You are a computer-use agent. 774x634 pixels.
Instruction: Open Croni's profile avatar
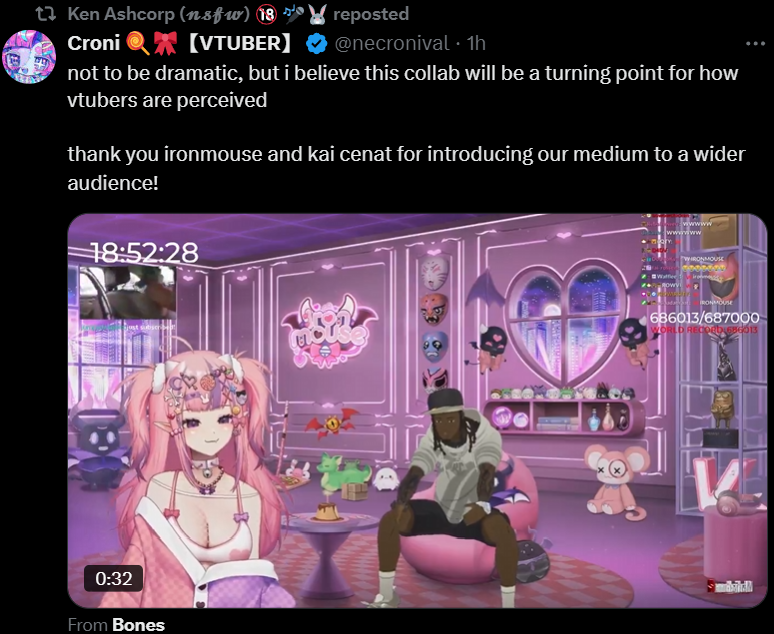(x=29, y=56)
